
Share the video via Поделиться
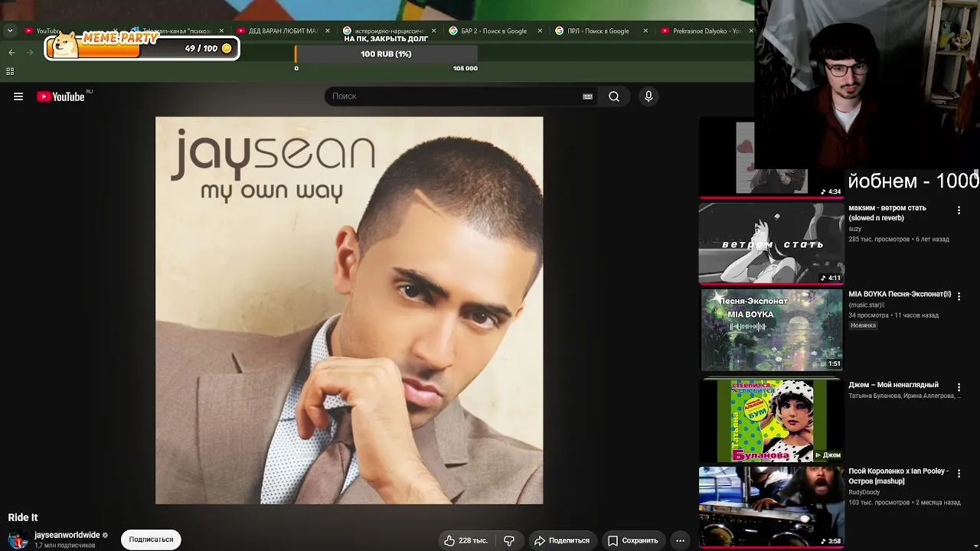(562, 540)
